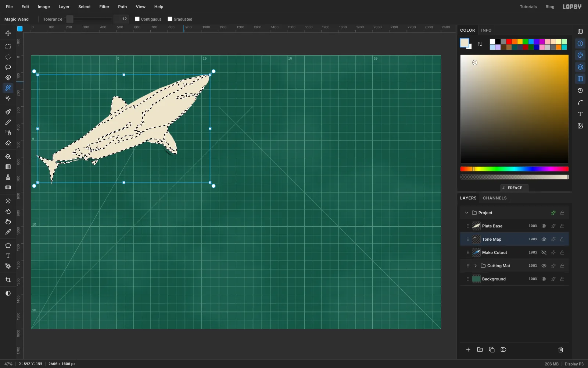Switch to the Info tab

tap(486, 30)
